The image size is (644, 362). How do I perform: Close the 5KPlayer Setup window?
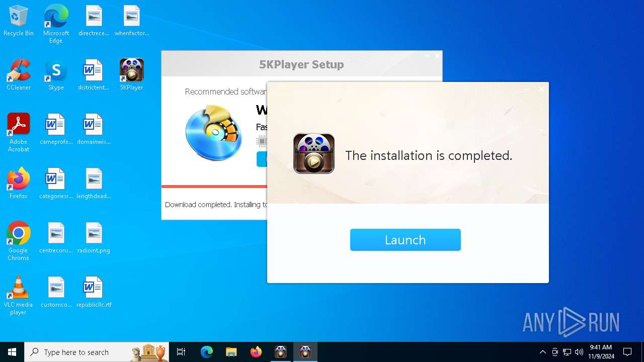(x=437, y=56)
